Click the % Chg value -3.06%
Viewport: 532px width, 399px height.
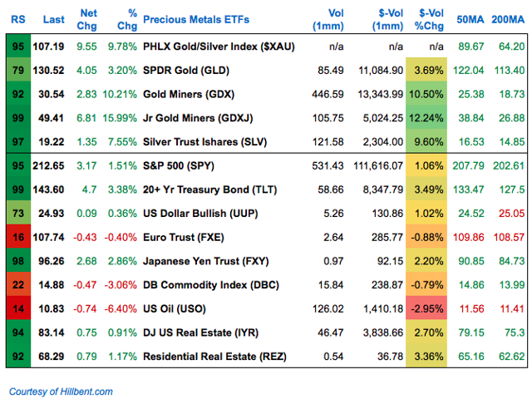point(121,284)
